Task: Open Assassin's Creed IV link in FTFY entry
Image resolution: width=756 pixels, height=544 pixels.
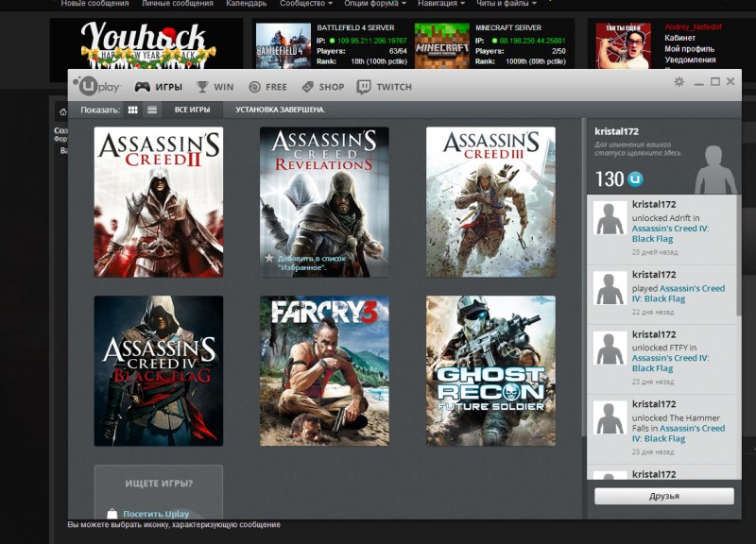Action: click(x=670, y=363)
